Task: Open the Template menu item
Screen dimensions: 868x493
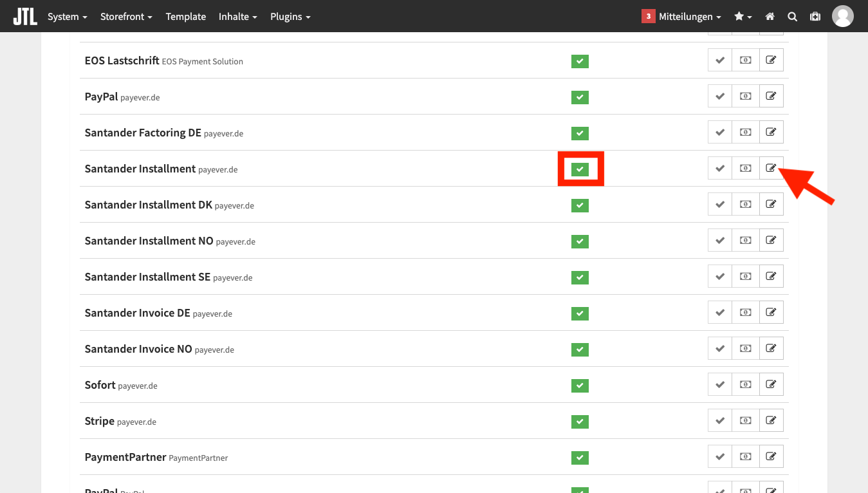Action: (x=186, y=17)
